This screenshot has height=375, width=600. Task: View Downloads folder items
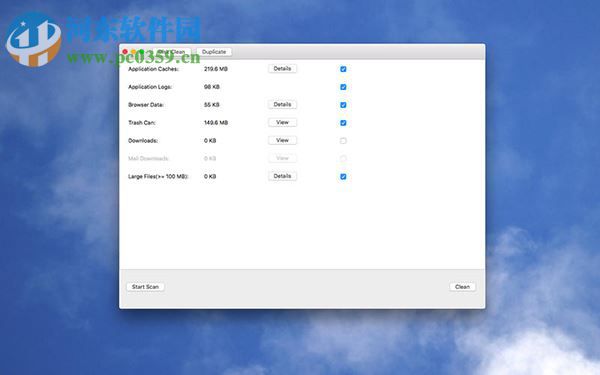tap(282, 140)
